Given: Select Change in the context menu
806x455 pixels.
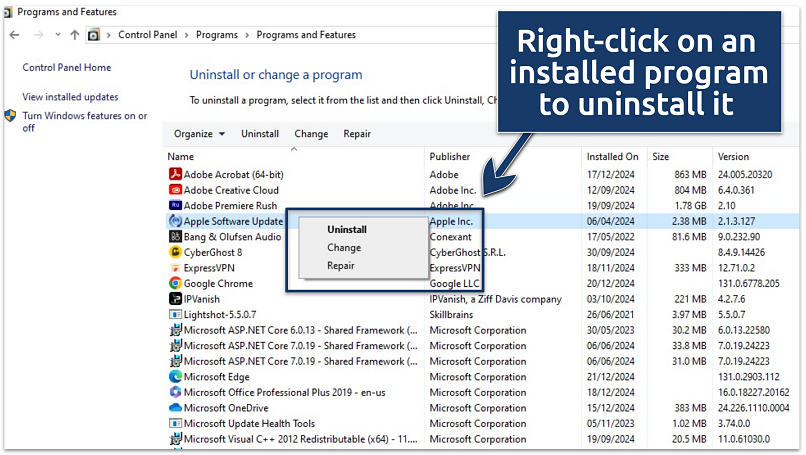Looking at the screenshot, I should point(344,248).
